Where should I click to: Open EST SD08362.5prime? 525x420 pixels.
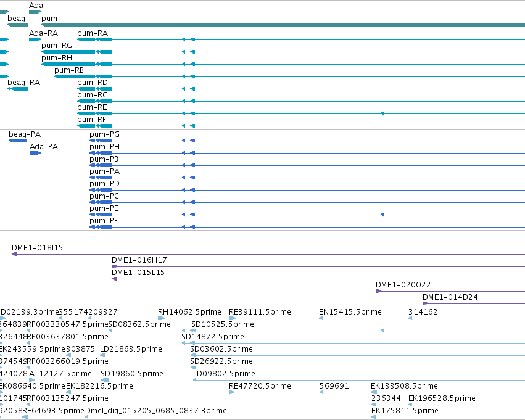[x=139, y=324]
